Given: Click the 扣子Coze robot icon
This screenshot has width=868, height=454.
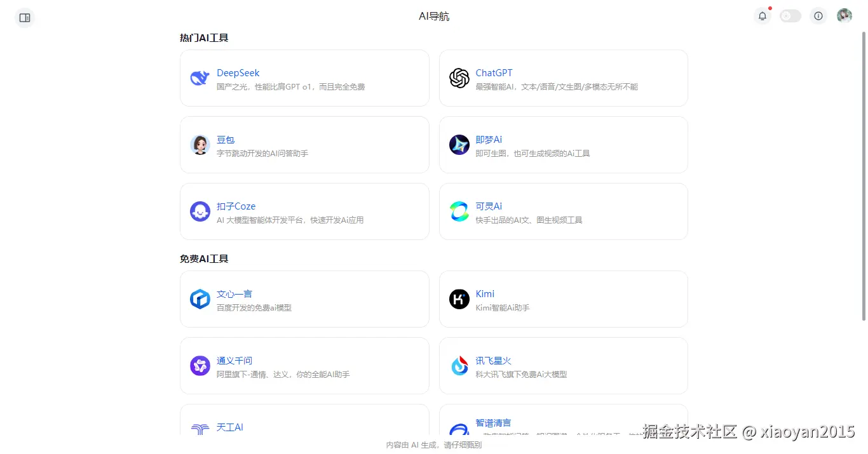Looking at the screenshot, I should [200, 211].
